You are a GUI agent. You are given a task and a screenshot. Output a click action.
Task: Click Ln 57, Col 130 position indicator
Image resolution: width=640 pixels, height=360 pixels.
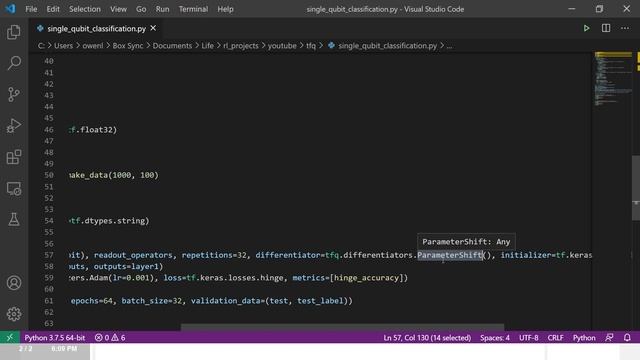tap(427, 338)
